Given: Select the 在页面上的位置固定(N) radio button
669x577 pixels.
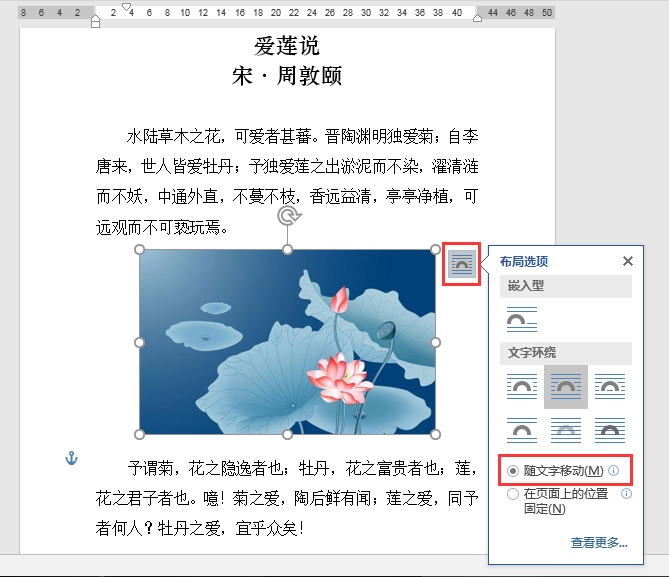Looking at the screenshot, I should (513, 494).
